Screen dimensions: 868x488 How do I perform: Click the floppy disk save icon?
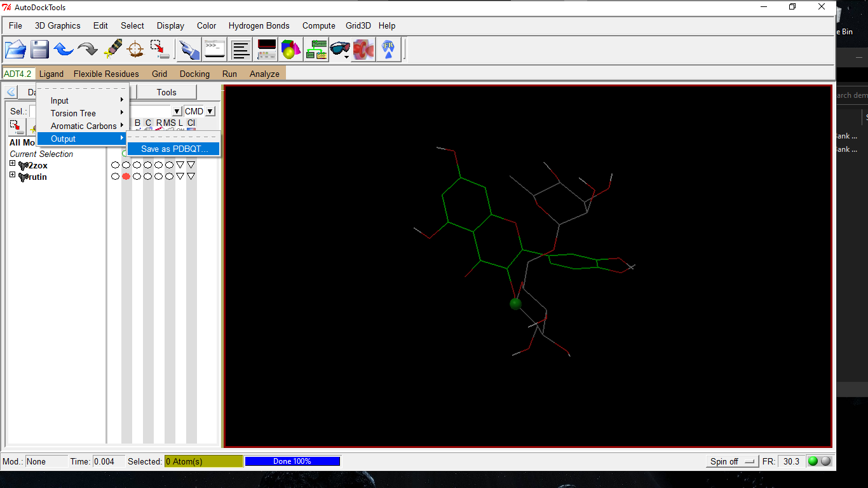(x=40, y=50)
